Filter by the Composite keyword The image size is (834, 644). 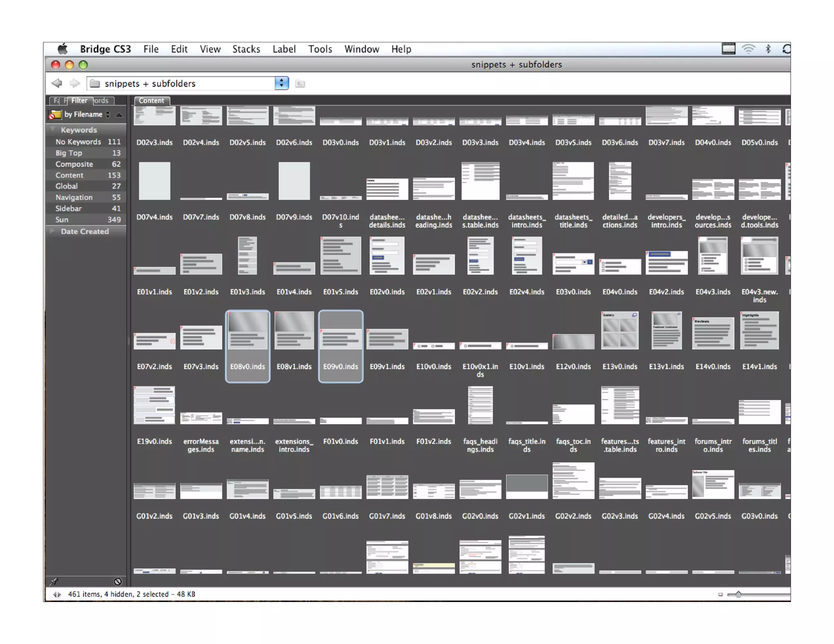(74, 164)
